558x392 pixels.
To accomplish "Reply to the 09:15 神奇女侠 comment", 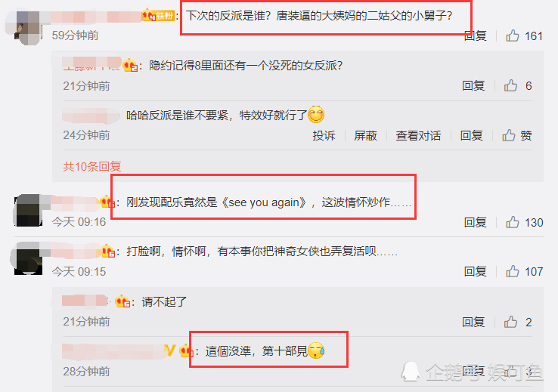I will coord(475,271).
